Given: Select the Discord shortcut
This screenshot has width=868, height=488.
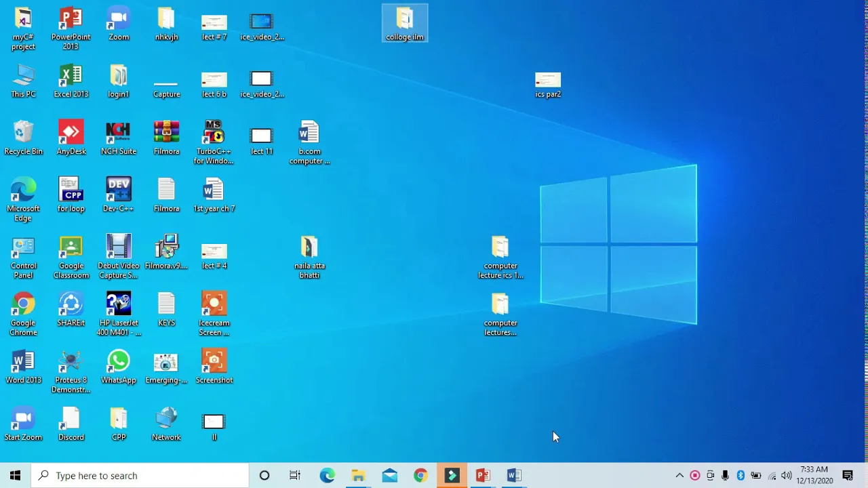Looking at the screenshot, I should tap(71, 424).
